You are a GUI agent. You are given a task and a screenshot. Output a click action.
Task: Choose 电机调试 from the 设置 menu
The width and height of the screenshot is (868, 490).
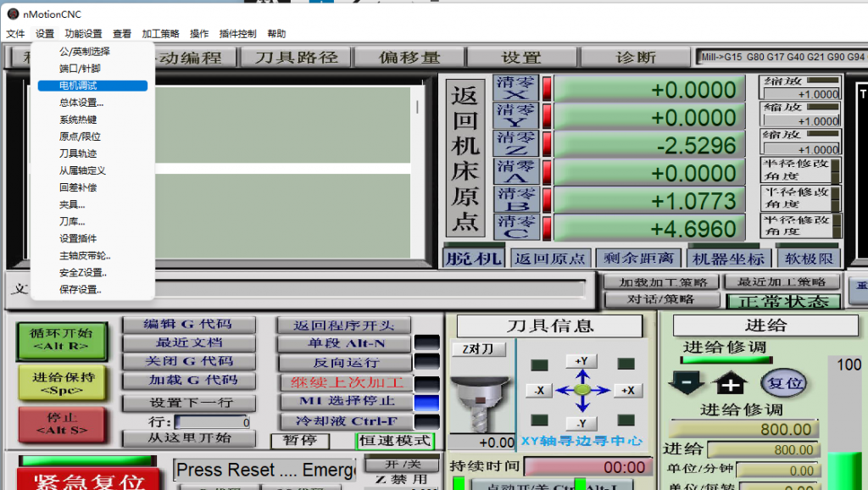coord(92,86)
